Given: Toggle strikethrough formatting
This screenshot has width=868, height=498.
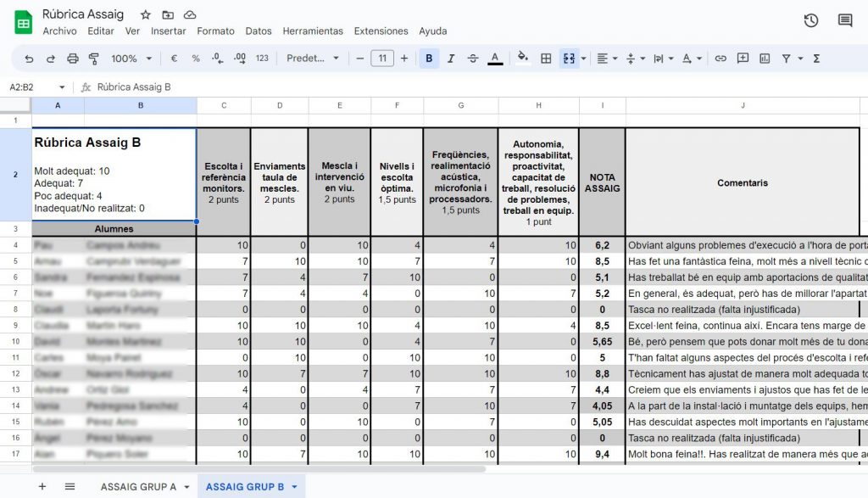Looking at the screenshot, I should [x=473, y=59].
